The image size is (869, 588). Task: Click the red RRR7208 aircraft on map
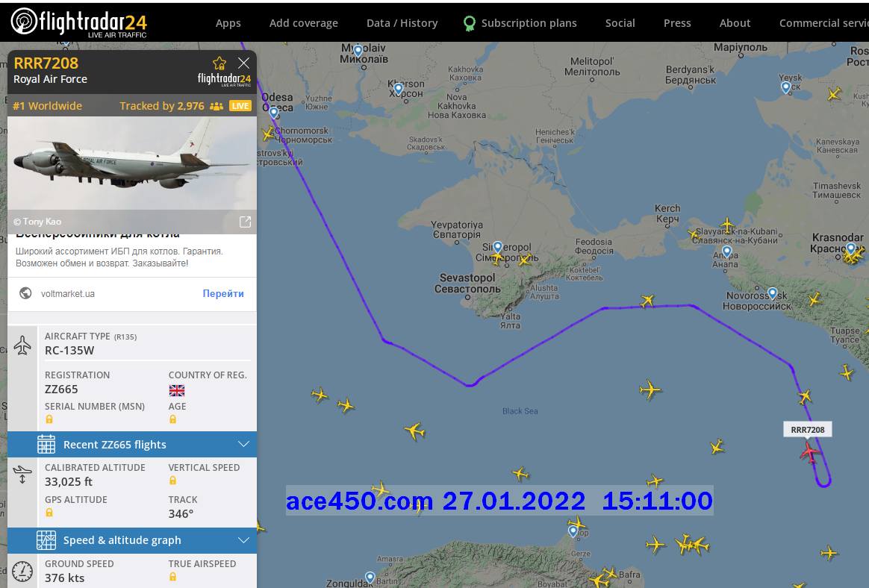[x=809, y=452]
